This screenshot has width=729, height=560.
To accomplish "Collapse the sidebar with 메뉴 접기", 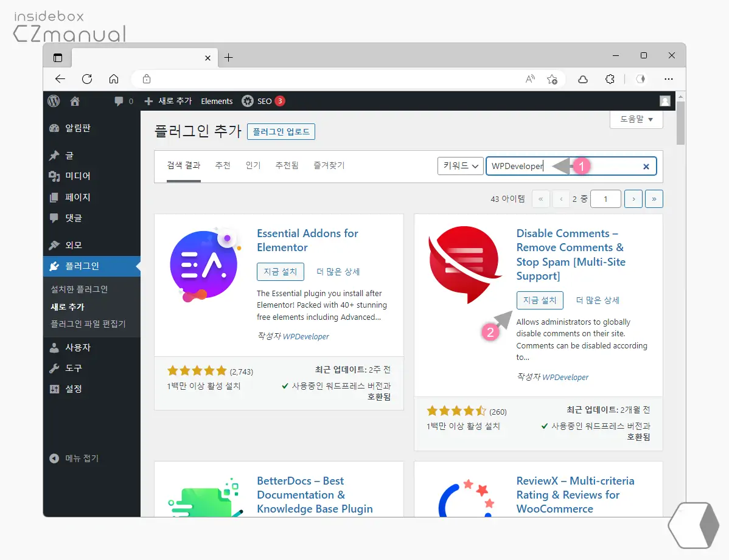I will click(x=74, y=458).
